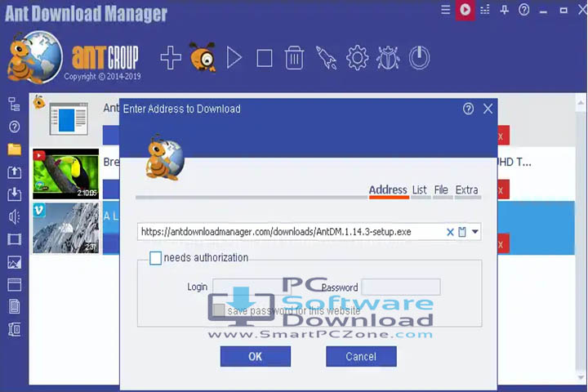Screen dimensions: 588x392
Task: Click the dotted list view icon in title bar
Action: (485, 10)
